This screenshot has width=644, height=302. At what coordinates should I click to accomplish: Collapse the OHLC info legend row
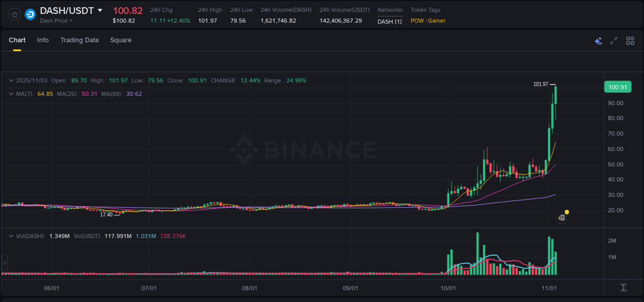click(x=10, y=80)
